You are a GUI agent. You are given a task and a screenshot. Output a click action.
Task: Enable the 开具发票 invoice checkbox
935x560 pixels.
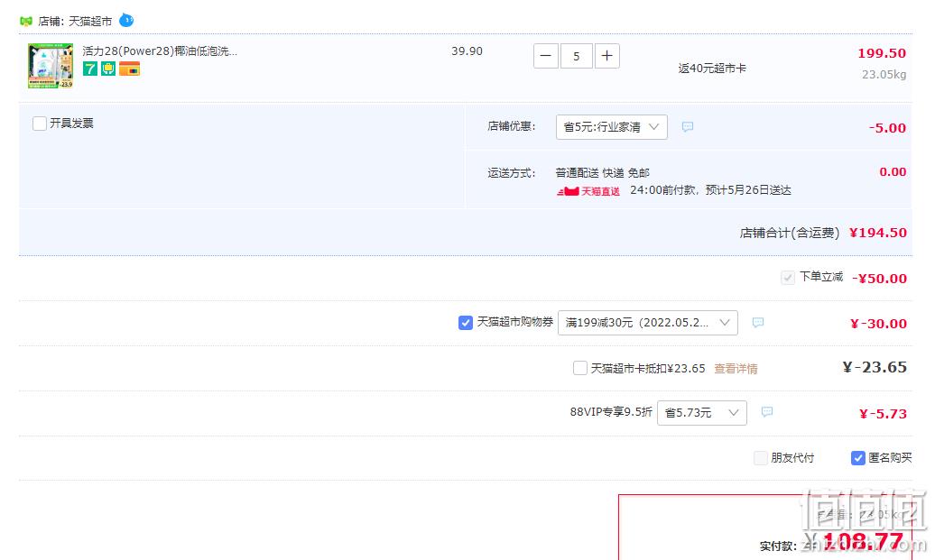(40, 124)
